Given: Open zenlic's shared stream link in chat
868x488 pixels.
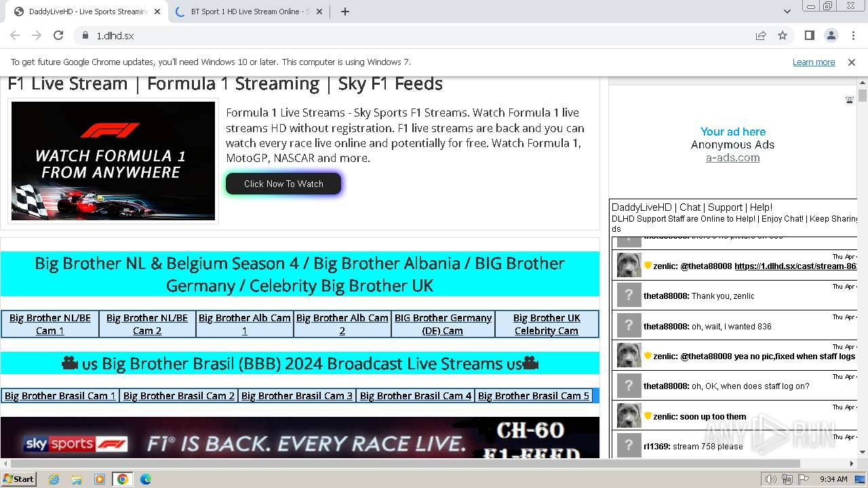Looking at the screenshot, I should [x=796, y=266].
